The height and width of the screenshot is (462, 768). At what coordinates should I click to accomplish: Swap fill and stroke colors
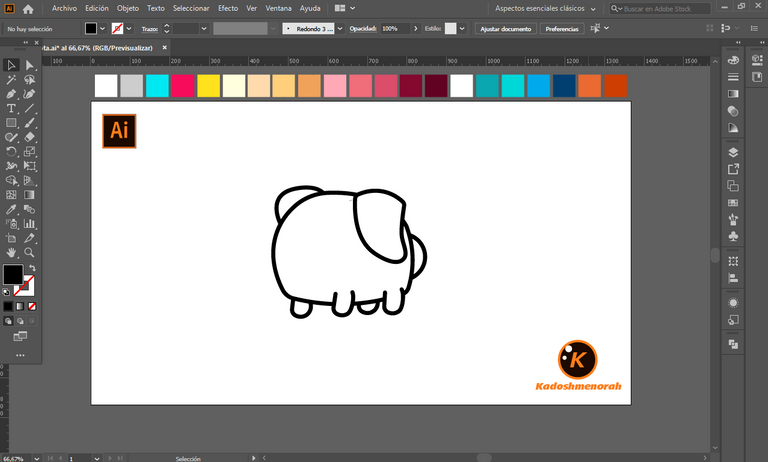[x=32, y=268]
